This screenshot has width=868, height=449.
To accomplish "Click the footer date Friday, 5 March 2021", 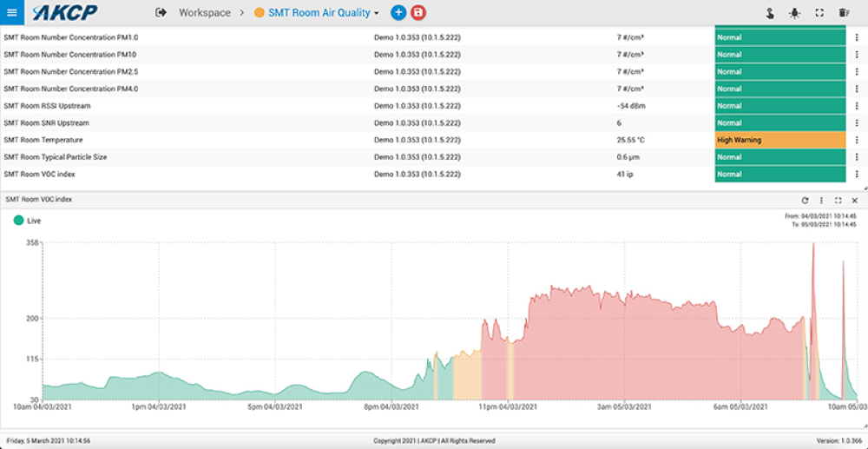I will 49,441.
